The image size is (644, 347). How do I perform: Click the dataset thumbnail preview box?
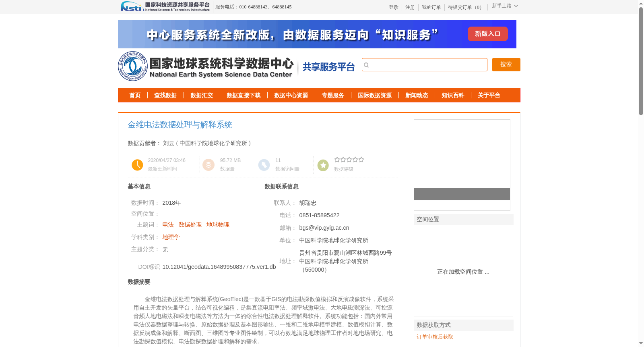tap(462, 165)
